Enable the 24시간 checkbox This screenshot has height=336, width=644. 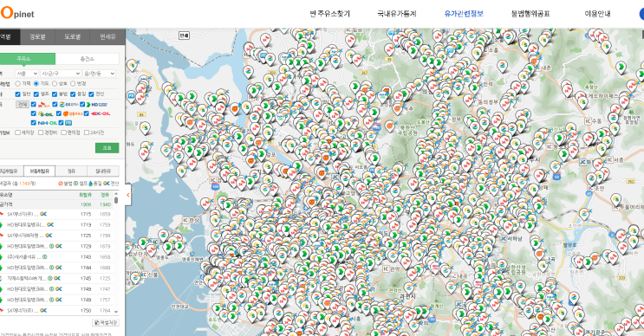(x=87, y=132)
